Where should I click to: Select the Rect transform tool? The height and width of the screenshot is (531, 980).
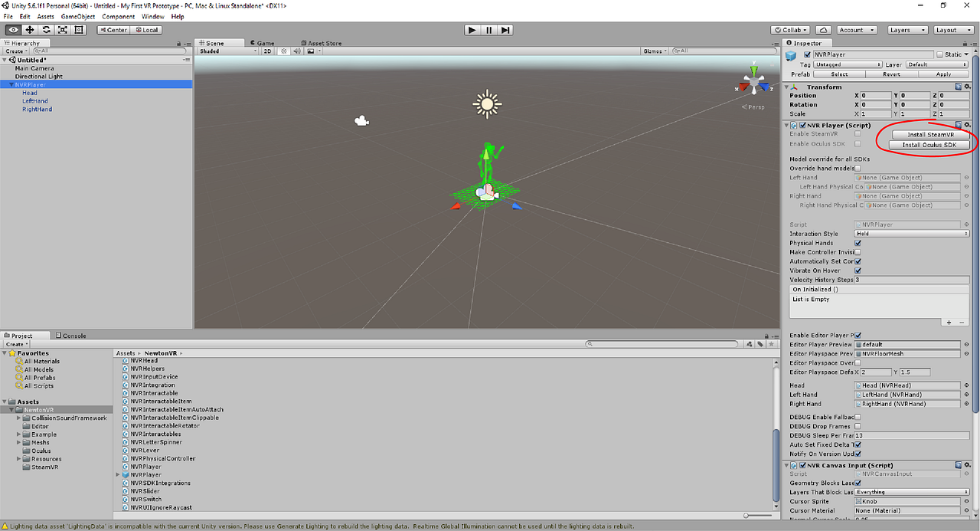click(80, 29)
